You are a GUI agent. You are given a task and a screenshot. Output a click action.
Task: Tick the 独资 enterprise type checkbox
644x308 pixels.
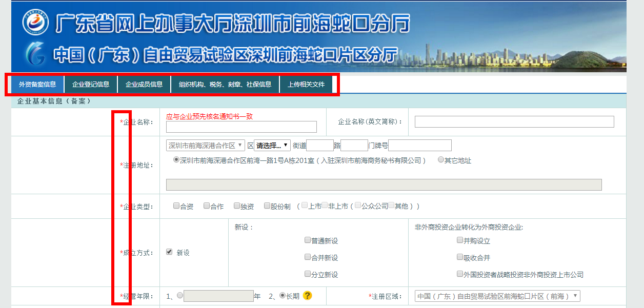click(237, 206)
